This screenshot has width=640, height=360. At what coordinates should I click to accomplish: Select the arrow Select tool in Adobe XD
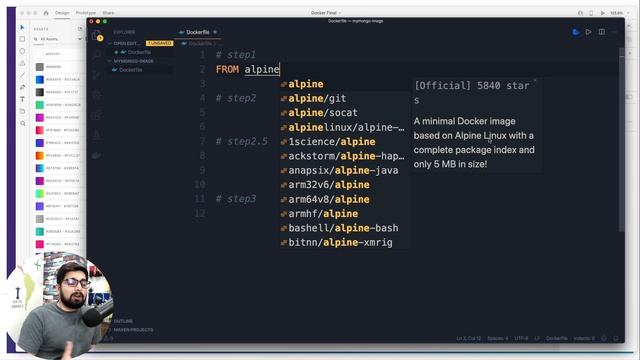[22, 27]
